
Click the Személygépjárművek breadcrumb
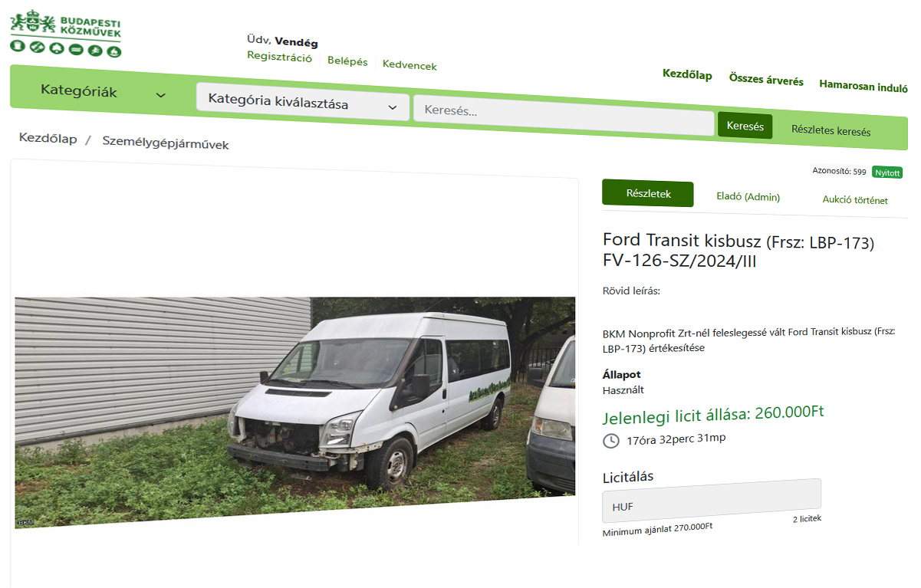[166, 143]
